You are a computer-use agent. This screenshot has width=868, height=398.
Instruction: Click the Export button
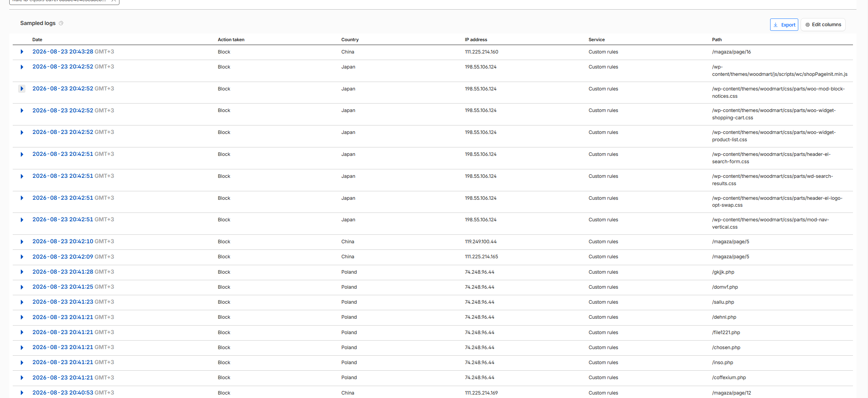tap(784, 25)
